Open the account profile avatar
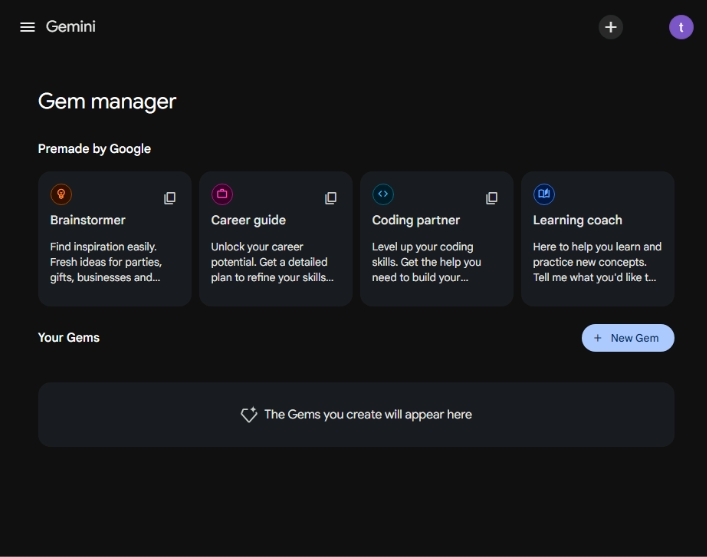 pyautogui.click(x=681, y=27)
